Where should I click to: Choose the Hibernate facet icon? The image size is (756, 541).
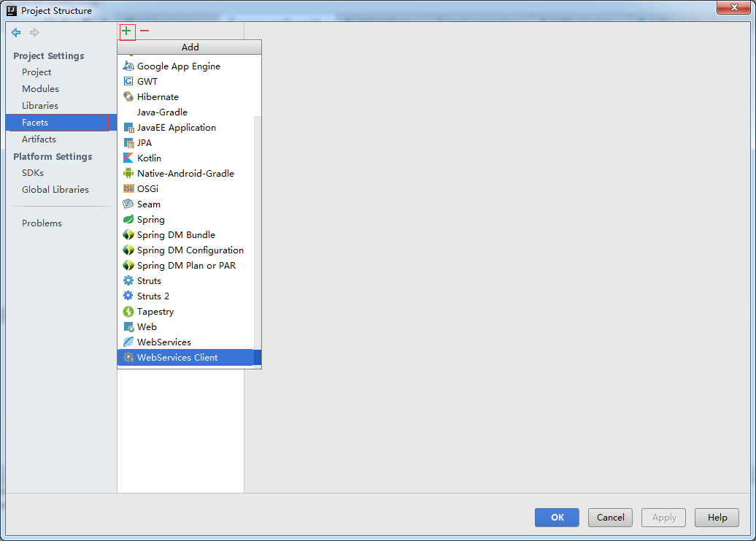pyautogui.click(x=128, y=97)
